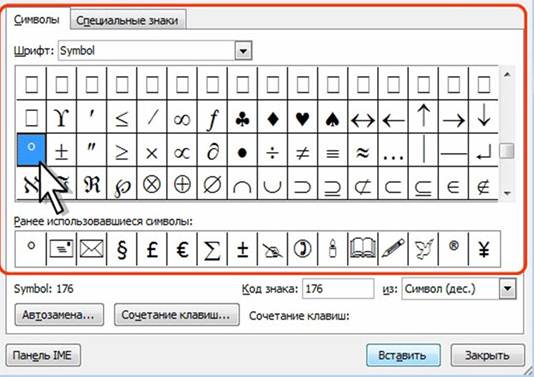Select the upsilon ϒ symbol
Image resolution: width=534 pixels, height=377 pixels.
click(x=61, y=117)
